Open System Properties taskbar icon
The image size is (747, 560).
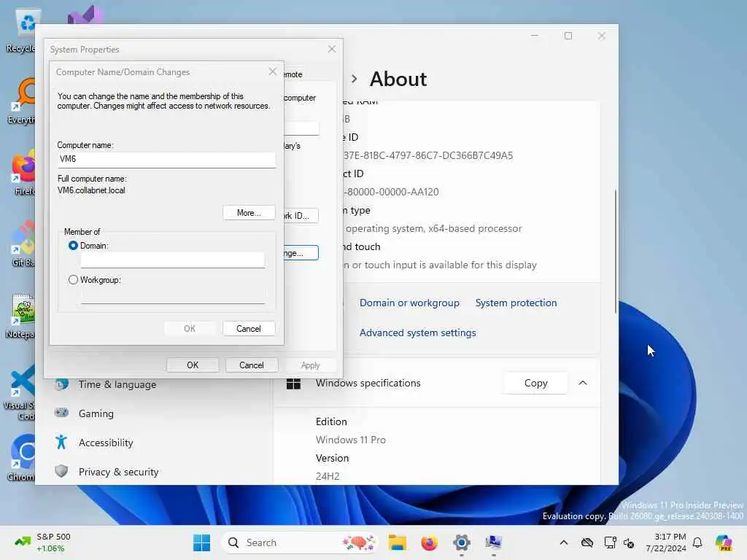494,542
